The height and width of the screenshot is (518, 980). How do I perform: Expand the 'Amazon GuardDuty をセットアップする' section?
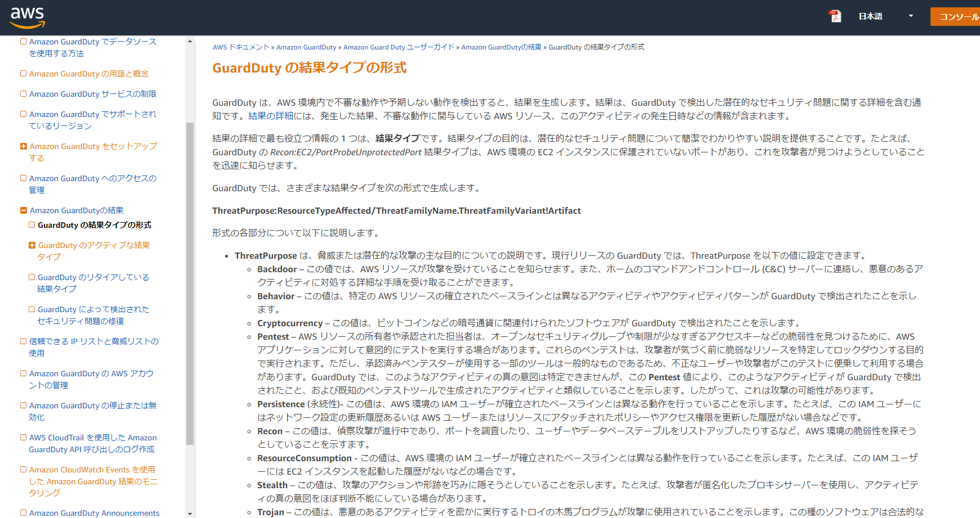tap(24, 146)
